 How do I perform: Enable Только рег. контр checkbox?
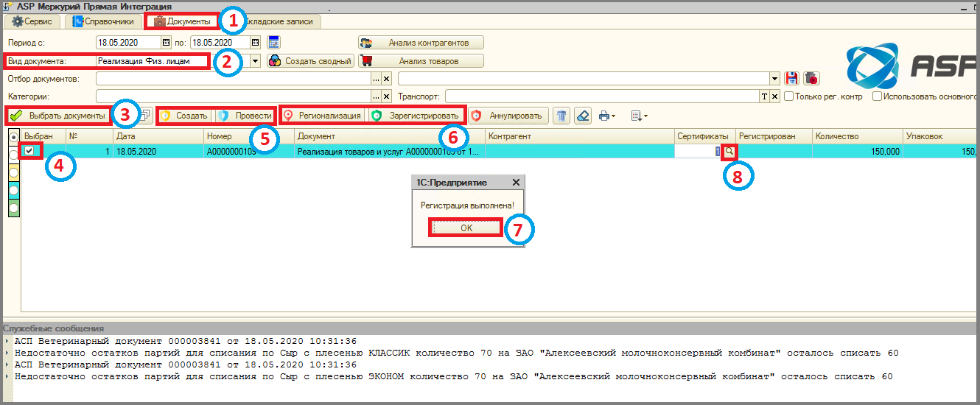pyautogui.click(x=788, y=96)
